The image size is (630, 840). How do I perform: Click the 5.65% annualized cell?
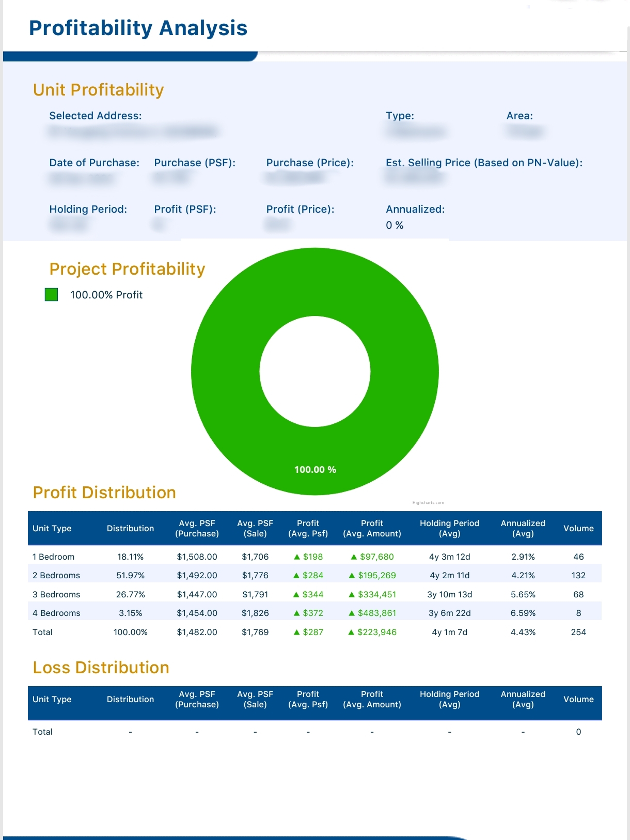[523, 595]
